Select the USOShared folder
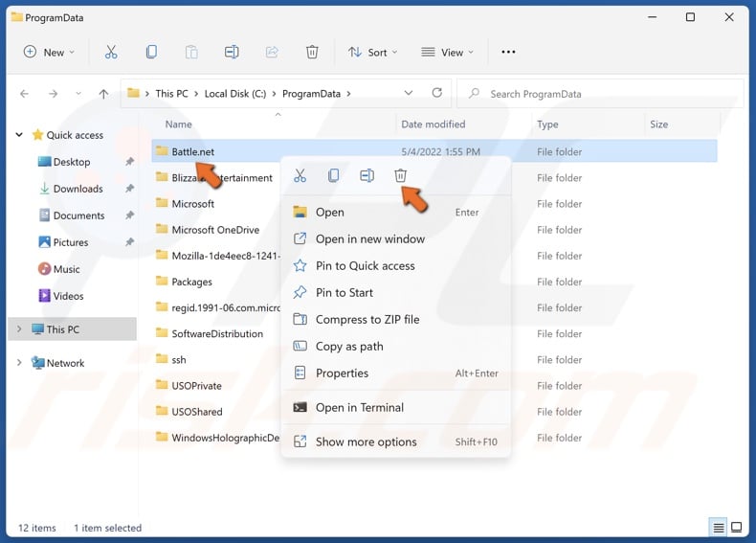This screenshot has height=543, width=756. (x=197, y=412)
